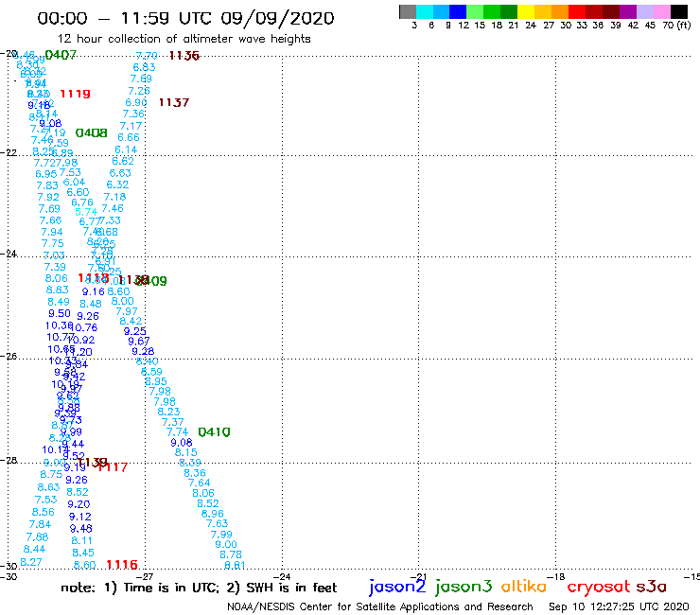Click the lavender swatch near 45

(x=644, y=11)
